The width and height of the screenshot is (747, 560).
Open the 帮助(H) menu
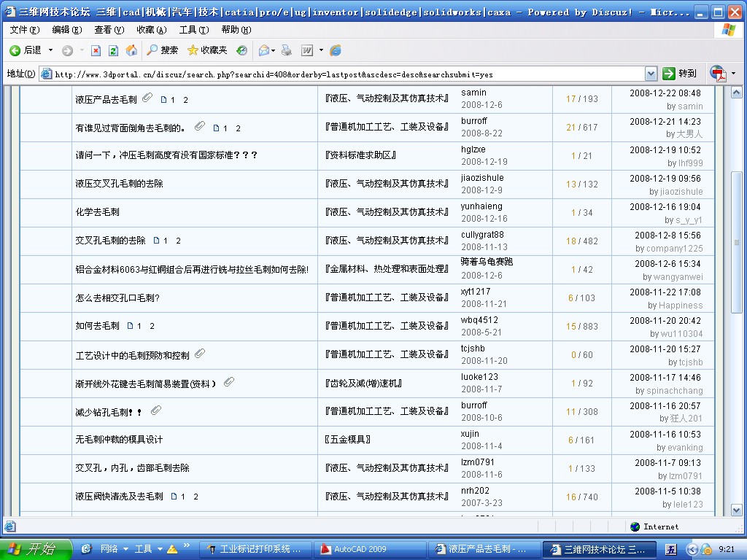click(x=236, y=30)
